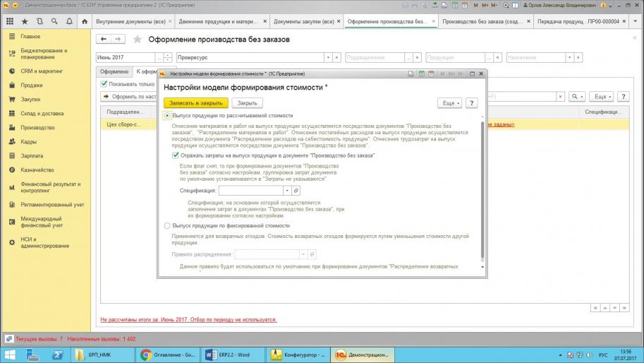Click the help question mark in dialog
The image size is (644, 363).
click(x=472, y=103)
